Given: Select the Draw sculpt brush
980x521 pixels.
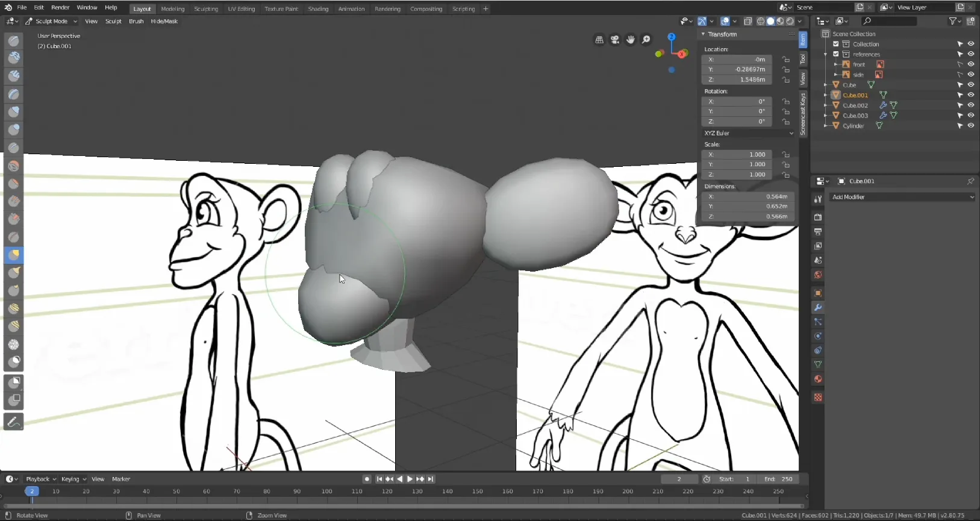Looking at the screenshot, I should pos(14,40).
